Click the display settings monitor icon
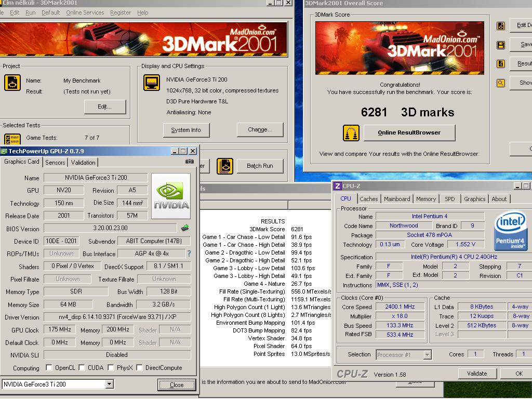The height and width of the screenshot is (399, 532). pos(152,83)
